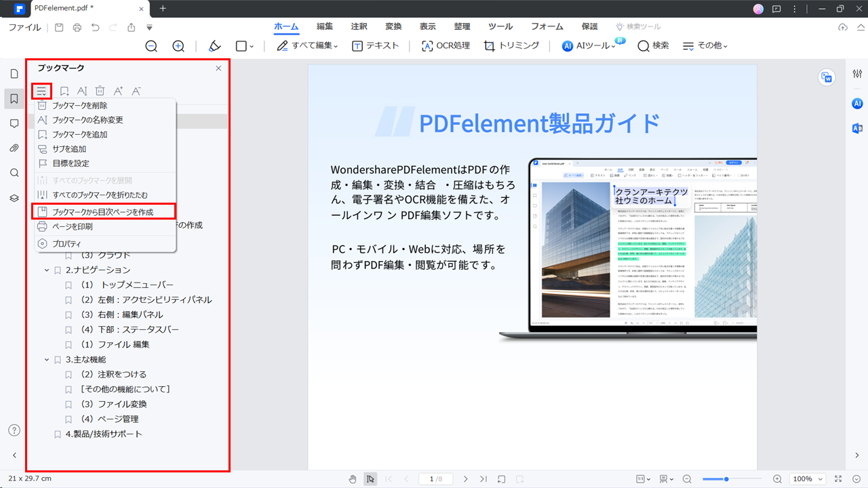Open the properties sliders icon on right
This screenshot has width=868, height=488.
(857, 73)
